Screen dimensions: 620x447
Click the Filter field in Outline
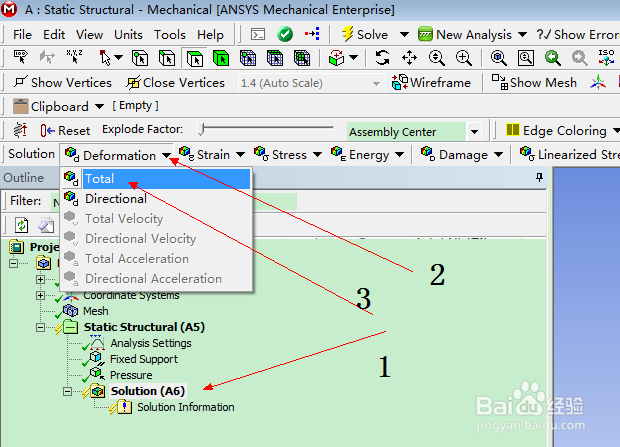click(174, 201)
